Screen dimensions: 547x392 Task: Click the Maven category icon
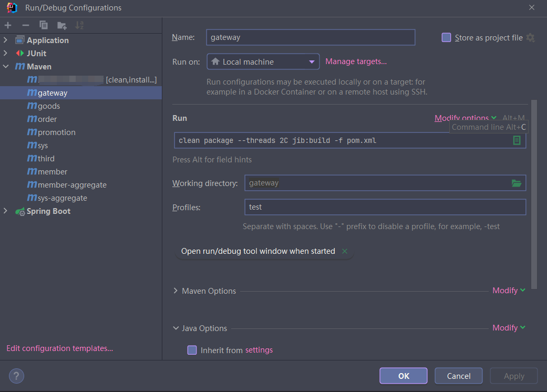click(x=20, y=66)
